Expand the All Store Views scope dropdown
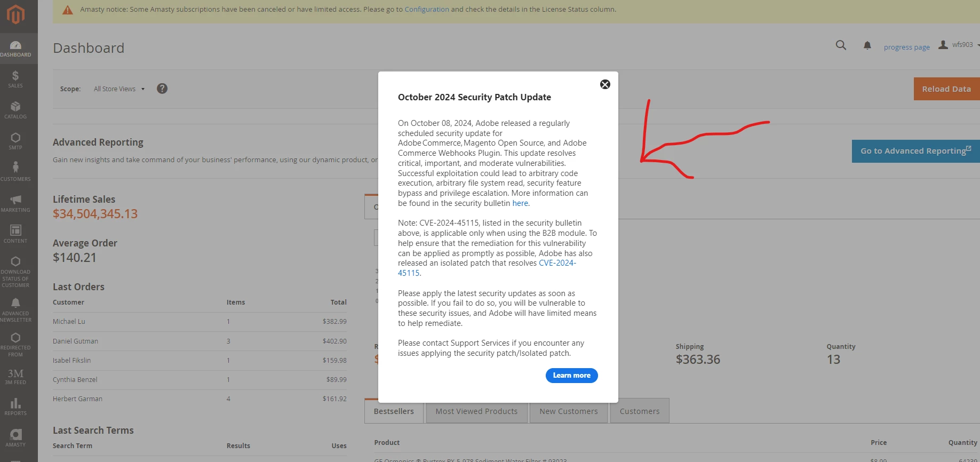The image size is (980, 462). pos(119,89)
